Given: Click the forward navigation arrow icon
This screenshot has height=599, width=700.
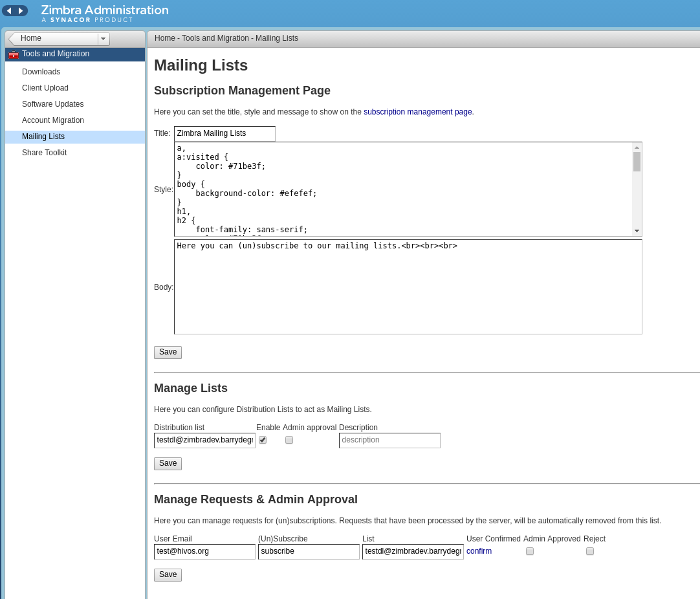Looking at the screenshot, I should 21,10.
